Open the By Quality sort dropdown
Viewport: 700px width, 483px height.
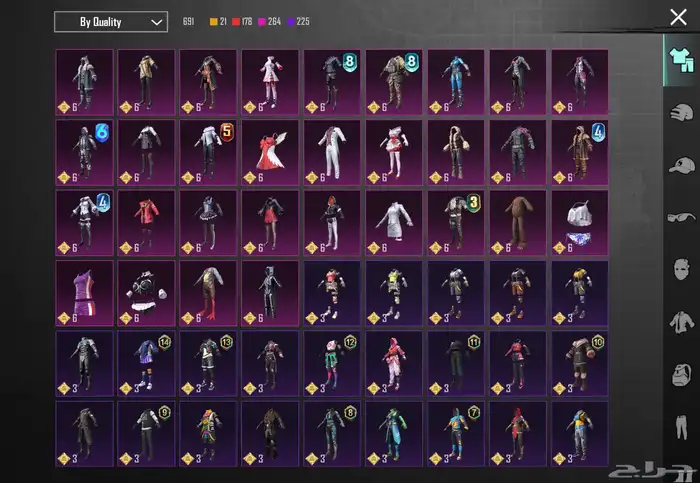[110, 21]
